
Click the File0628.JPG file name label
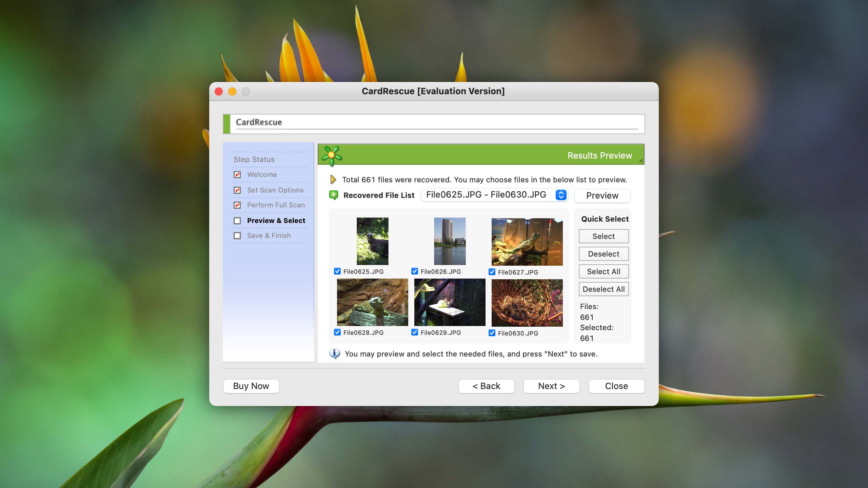click(363, 332)
